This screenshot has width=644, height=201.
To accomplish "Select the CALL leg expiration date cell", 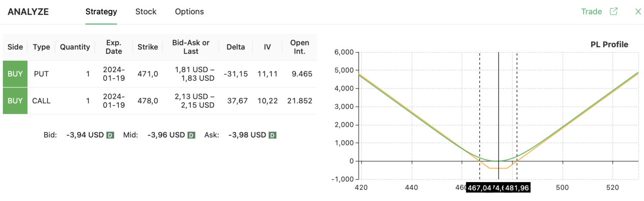I will point(114,100).
